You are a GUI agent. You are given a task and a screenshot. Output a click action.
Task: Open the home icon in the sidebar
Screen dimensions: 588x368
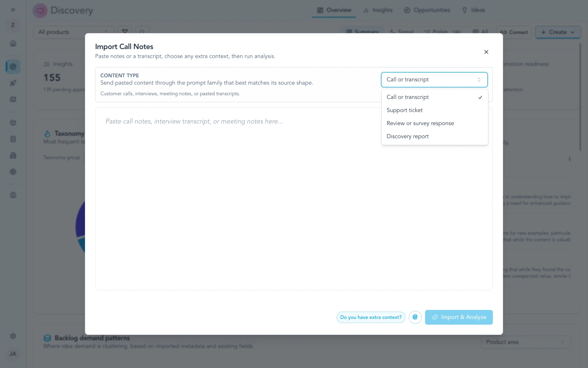(13, 43)
